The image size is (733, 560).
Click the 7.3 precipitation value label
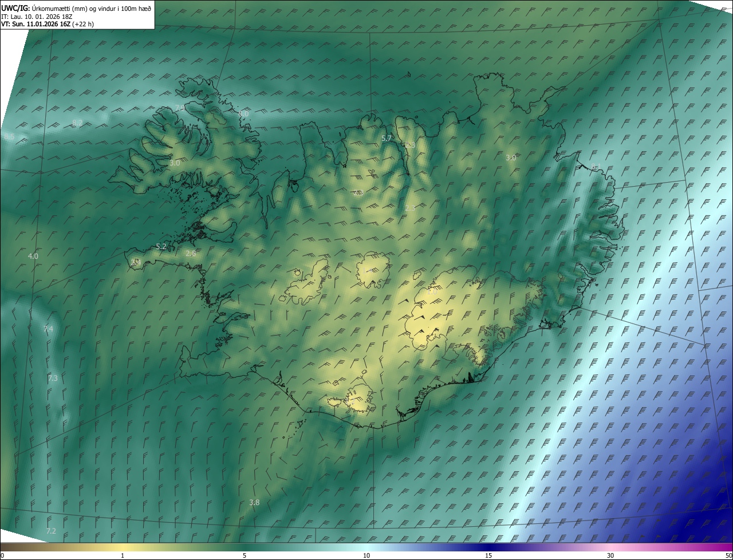[53, 378]
